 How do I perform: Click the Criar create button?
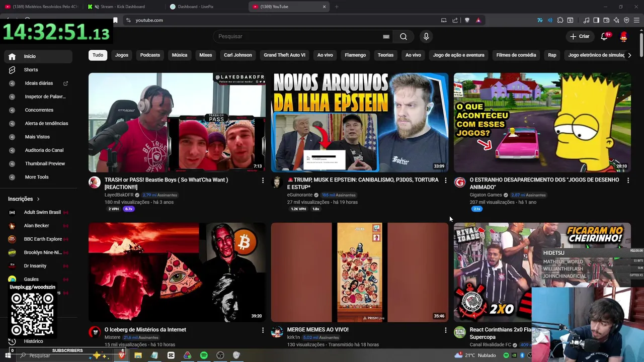click(x=580, y=36)
